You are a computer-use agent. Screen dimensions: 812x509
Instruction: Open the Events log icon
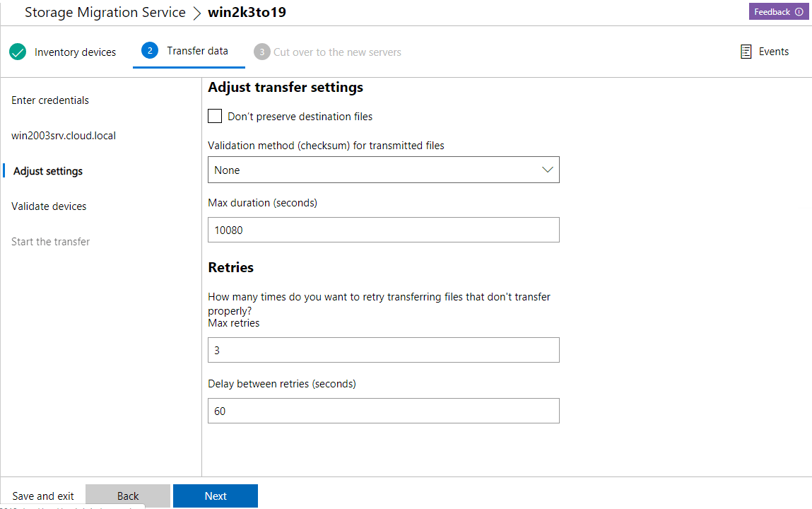746,52
